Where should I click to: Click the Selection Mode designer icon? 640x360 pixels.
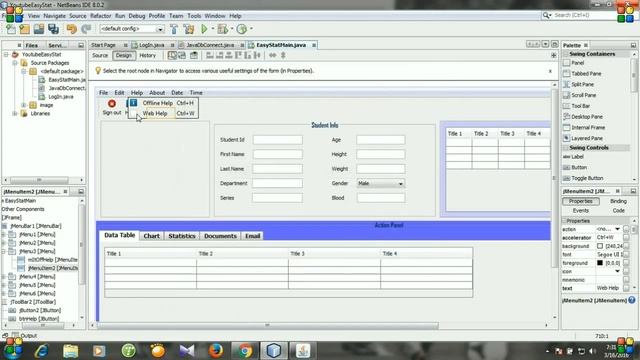click(x=172, y=55)
